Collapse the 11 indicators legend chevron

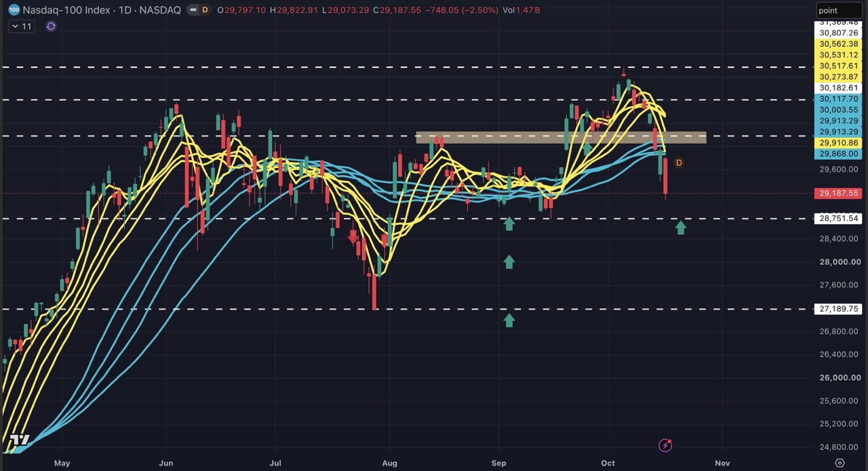coord(16,26)
